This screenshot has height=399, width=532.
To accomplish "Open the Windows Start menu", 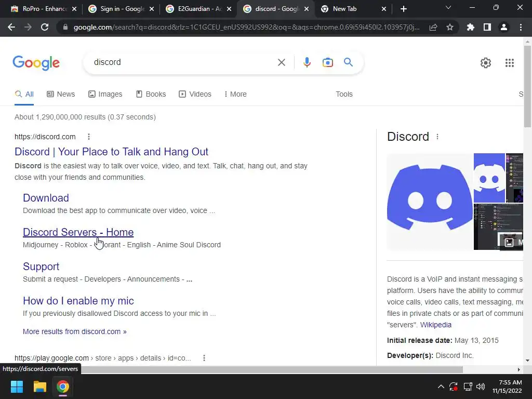I will (x=17, y=387).
